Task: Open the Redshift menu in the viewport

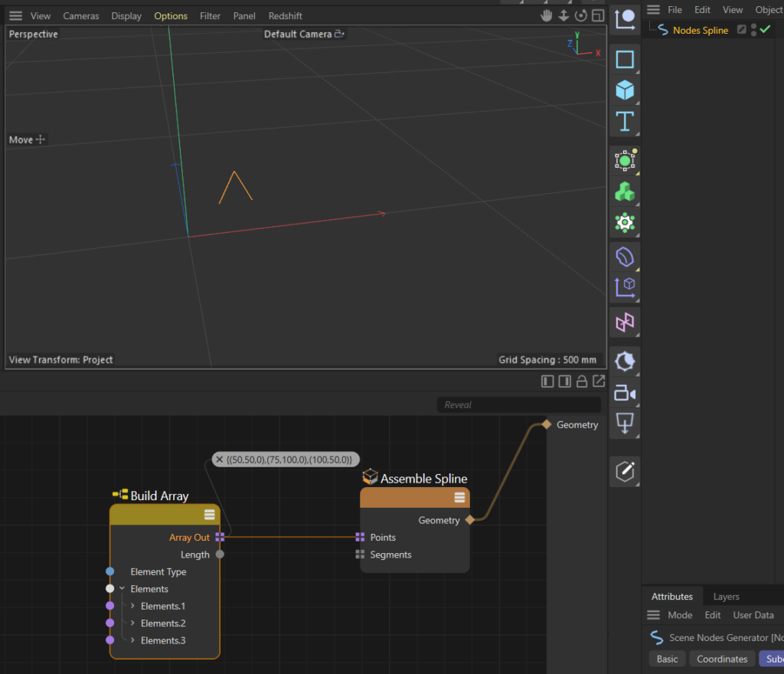Action: click(285, 15)
